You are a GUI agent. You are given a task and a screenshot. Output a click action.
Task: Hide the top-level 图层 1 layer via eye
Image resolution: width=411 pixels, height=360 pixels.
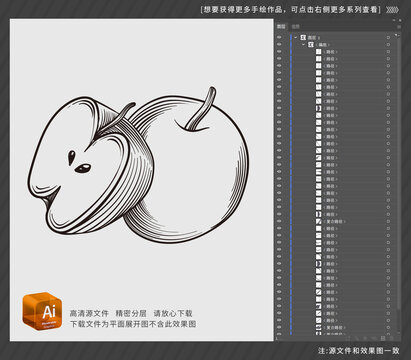279,37
